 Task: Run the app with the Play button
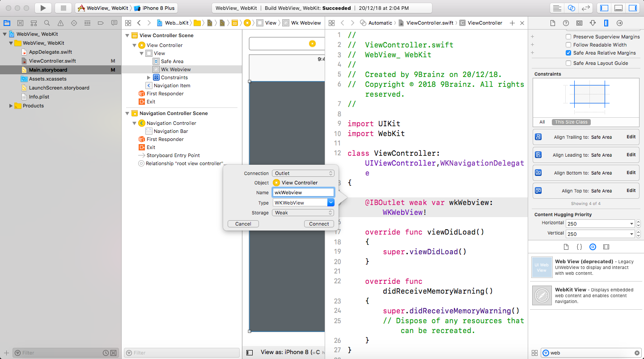[43, 8]
